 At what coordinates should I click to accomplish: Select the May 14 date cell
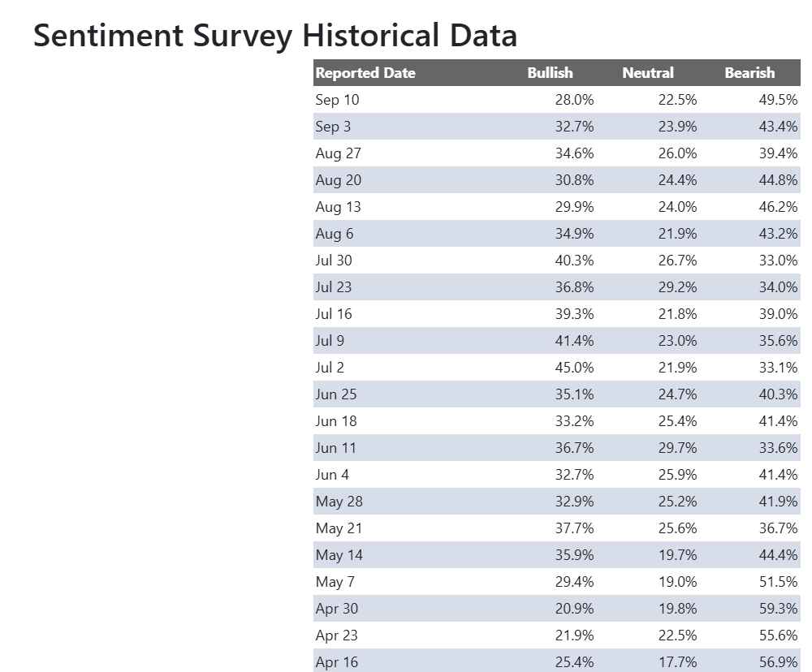pyautogui.click(x=339, y=555)
